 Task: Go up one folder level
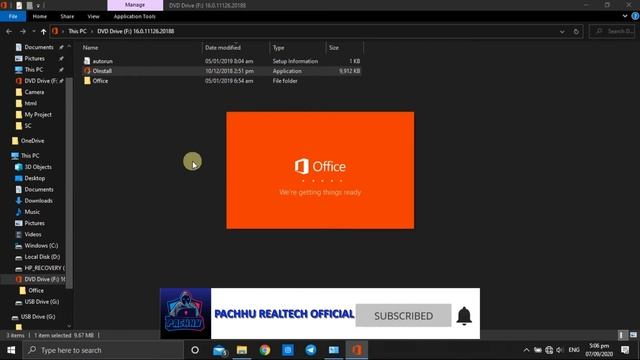click(43, 31)
